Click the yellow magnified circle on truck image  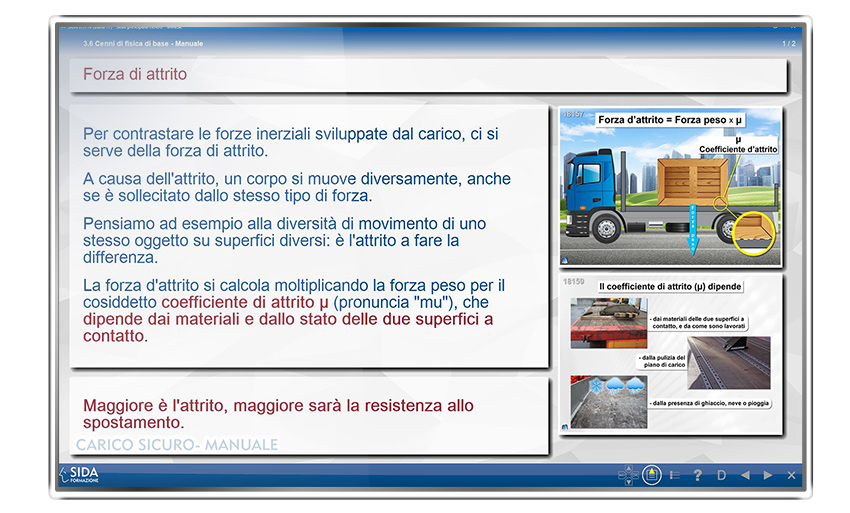coord(752,234)
